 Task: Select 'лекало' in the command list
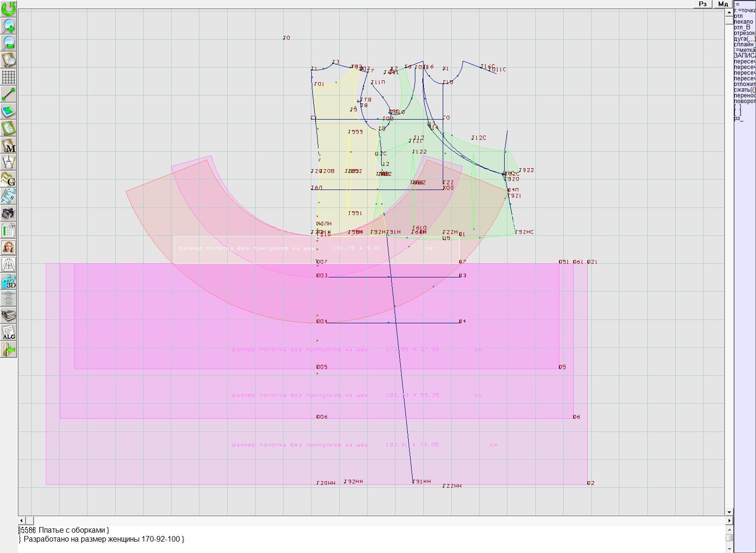click(744, 22)
